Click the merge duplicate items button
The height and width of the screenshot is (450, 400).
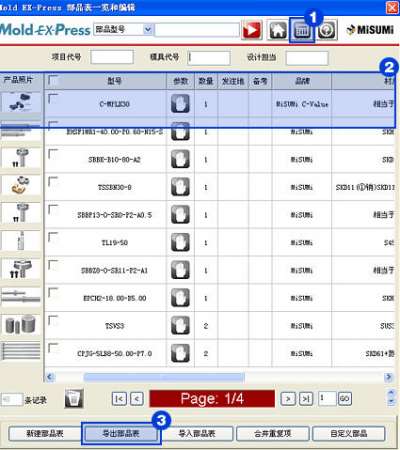coord(273,434)
